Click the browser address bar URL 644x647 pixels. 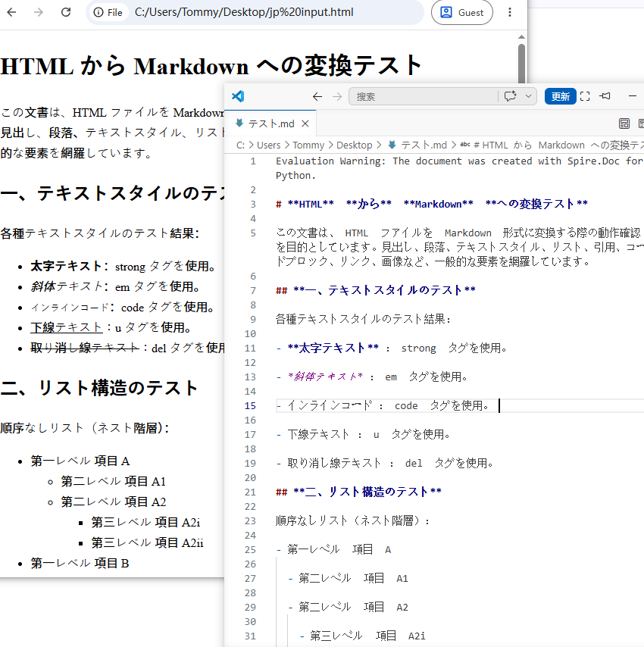[244, 12]
